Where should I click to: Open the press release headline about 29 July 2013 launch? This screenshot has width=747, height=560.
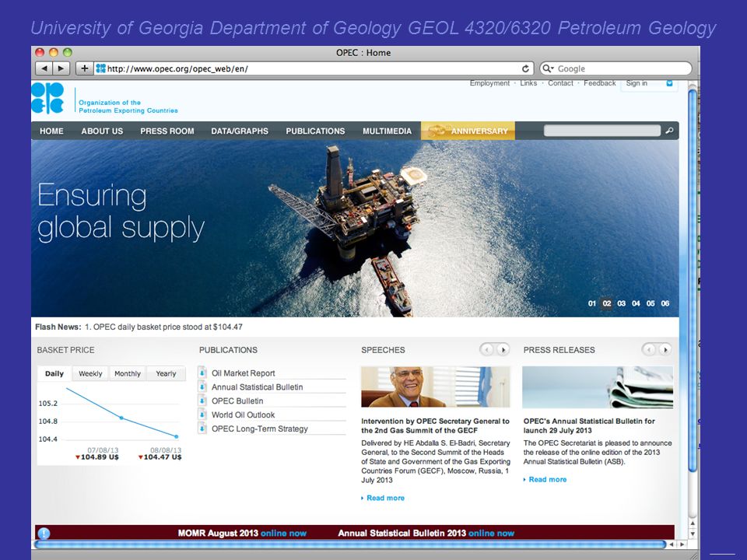click(589, 425)
